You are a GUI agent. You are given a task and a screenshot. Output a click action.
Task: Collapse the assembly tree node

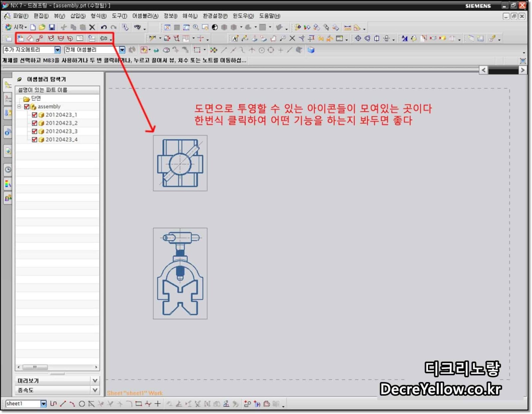[19, 106]
